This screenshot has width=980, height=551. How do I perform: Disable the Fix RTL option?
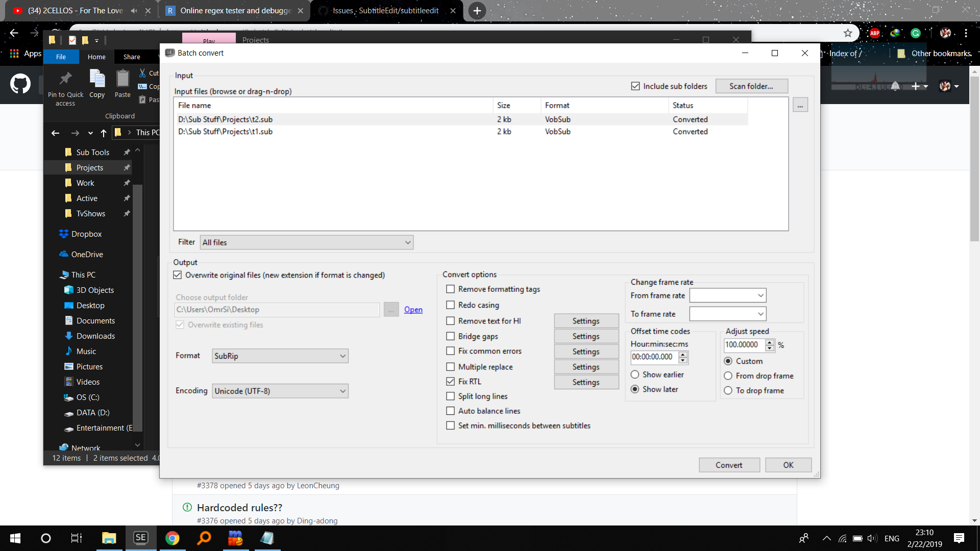[x=450, y=381]
